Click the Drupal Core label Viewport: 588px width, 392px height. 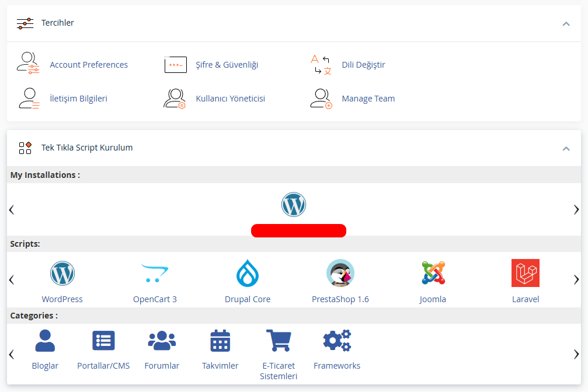248,299
